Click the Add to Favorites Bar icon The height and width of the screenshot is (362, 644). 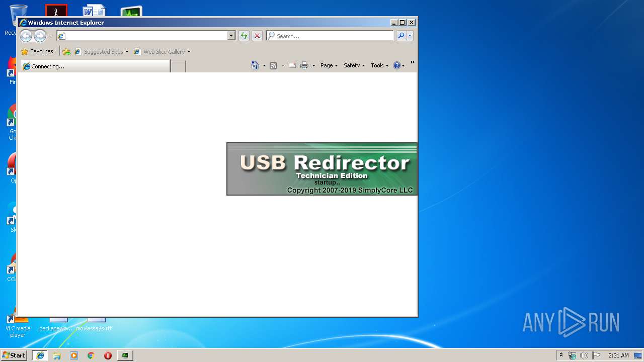[66, 51]
